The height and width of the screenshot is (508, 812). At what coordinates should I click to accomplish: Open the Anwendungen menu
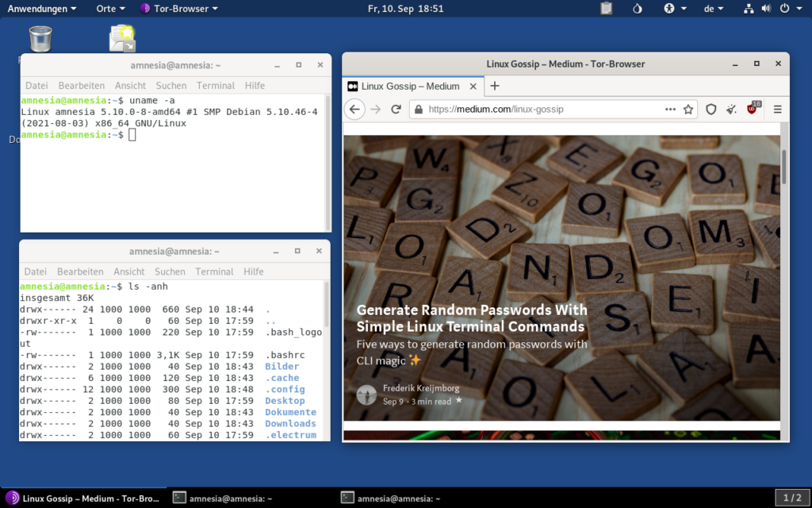click(41, 8)
